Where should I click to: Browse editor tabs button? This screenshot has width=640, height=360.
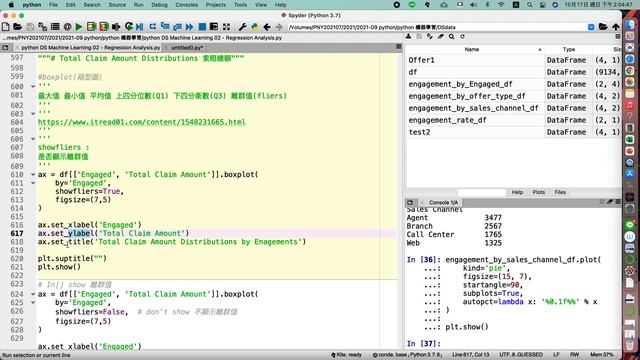[x=5, y=47]
